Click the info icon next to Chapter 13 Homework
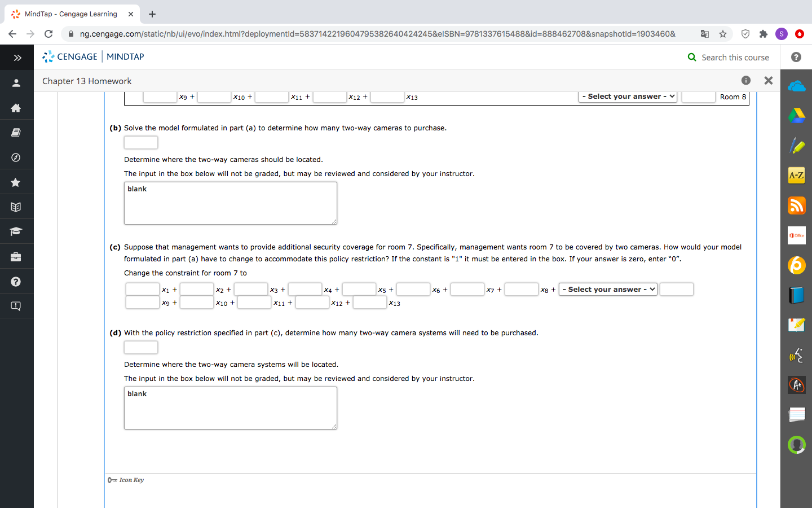Image resolution: width=812 pixels, height=508 pixels. point(745,81)
